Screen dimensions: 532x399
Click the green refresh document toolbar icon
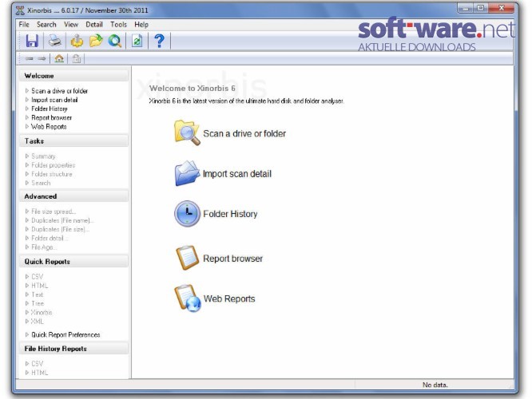pos(137,41)
